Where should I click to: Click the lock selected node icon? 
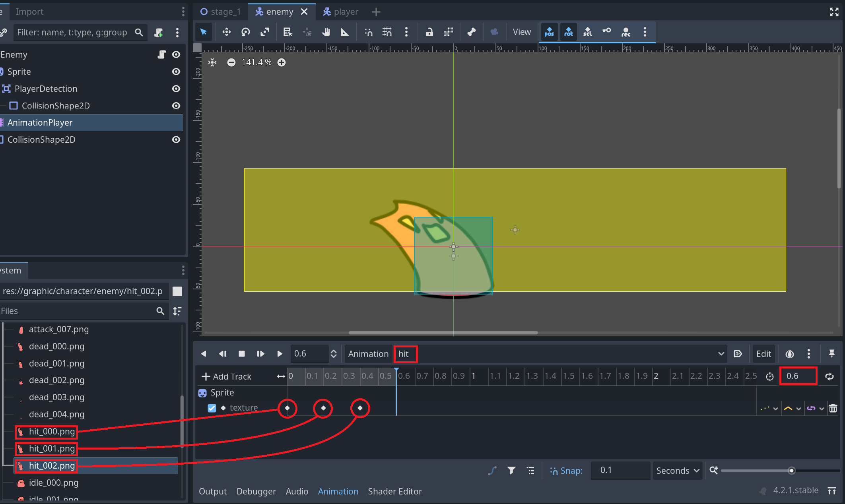[429, 32]
